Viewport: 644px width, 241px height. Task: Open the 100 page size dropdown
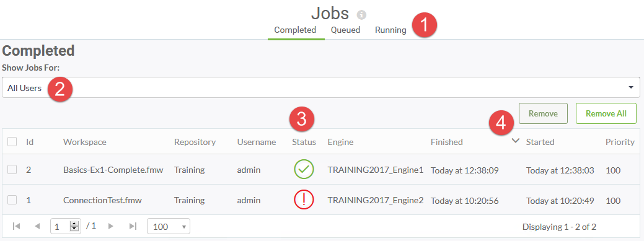(169, 226)
